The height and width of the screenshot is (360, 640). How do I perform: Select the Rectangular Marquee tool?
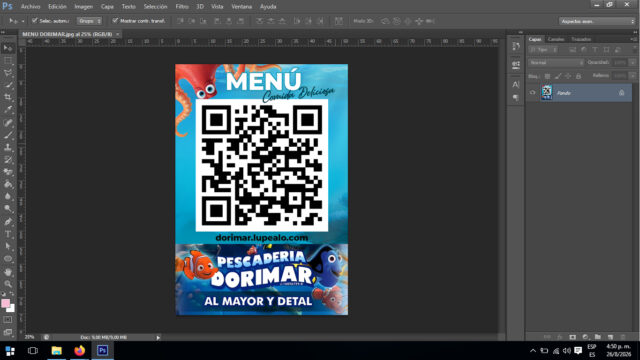pos(8,61)
